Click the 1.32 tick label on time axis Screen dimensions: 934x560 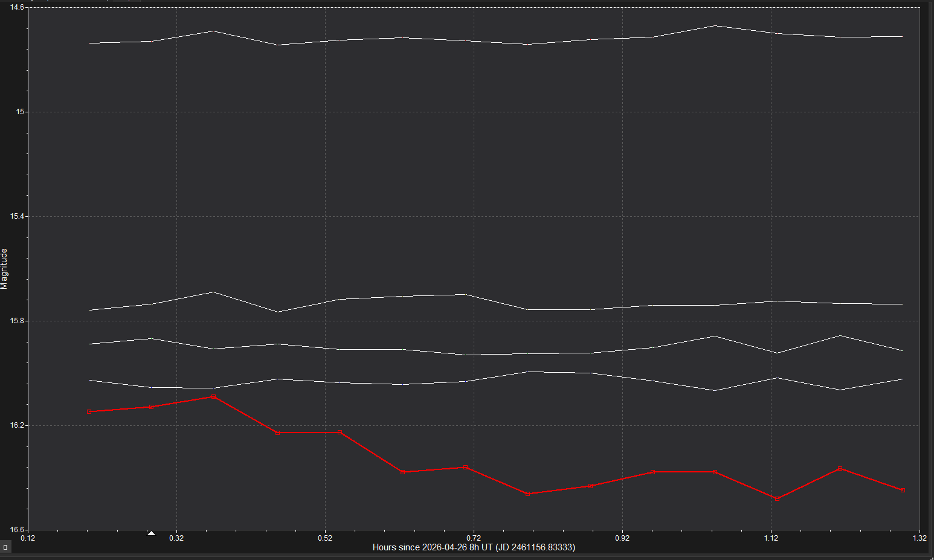(919, 538)
